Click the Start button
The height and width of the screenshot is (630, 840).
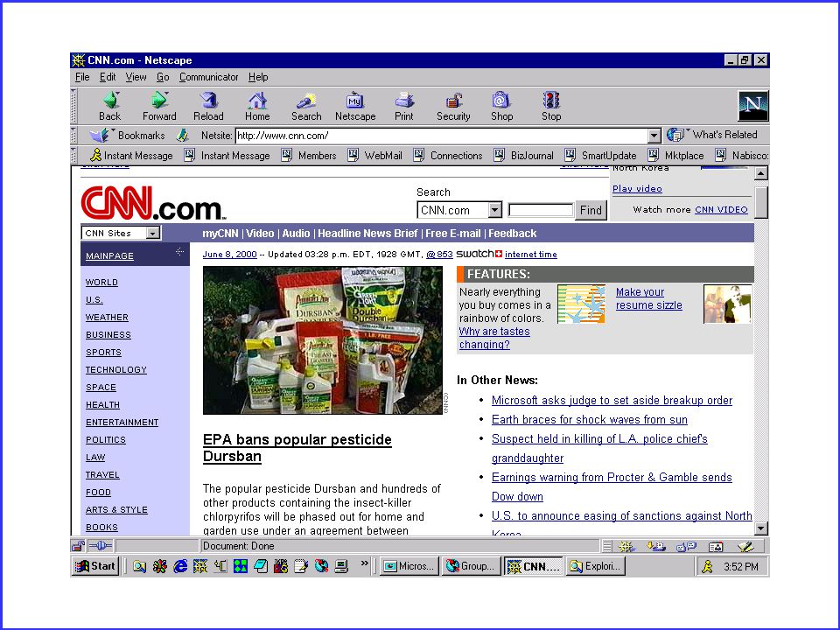(94, 566)
